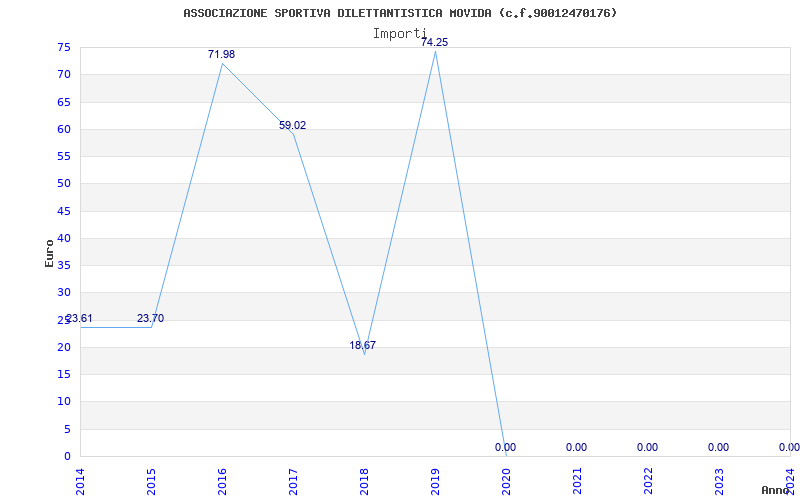The width and height of the screenshot is (800, 500).
Task: Click the Euro y-axis title
Action: coord(49,253)
